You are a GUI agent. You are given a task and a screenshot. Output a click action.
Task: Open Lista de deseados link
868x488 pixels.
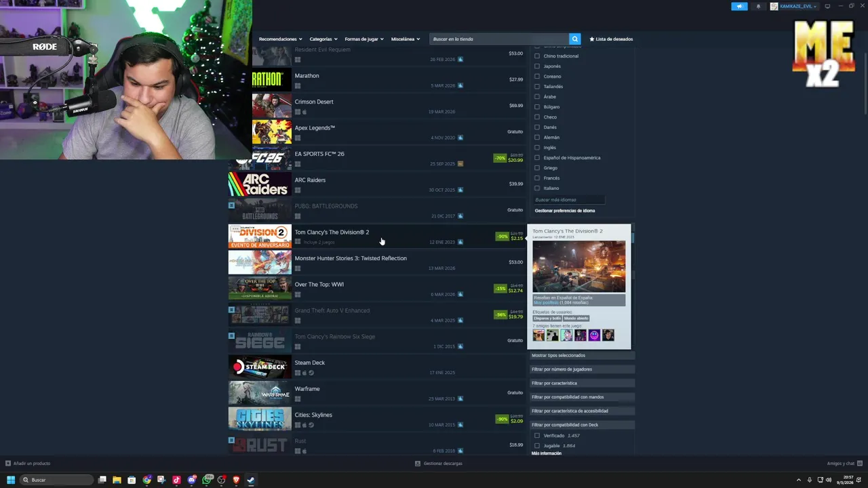pyautogui.click(x=611, y=39)
